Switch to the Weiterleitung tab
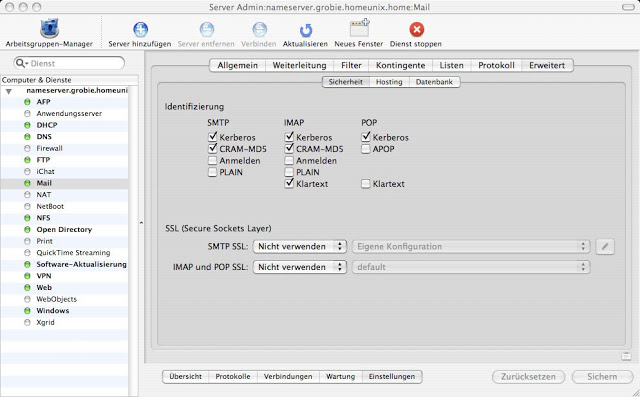Screen dimensions: 640x397 [x=300, y=65]
